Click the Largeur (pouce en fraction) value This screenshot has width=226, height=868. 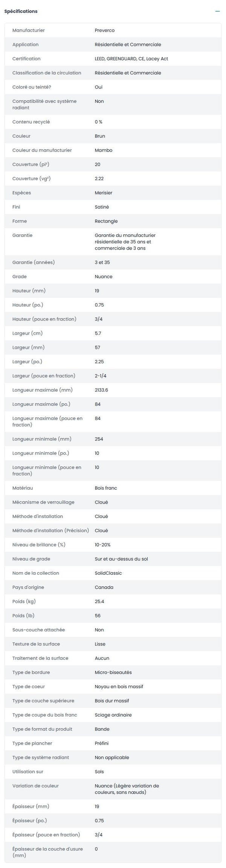[x=101, y=376]
